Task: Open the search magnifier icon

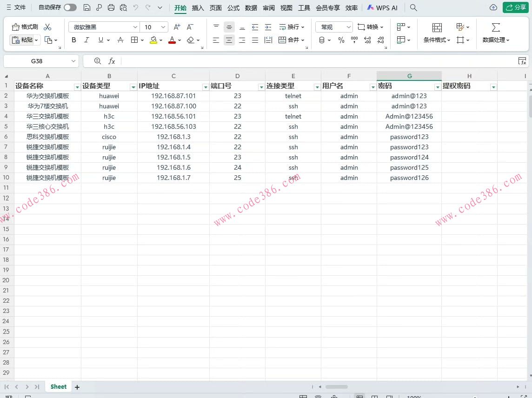Action: point(413,7)
